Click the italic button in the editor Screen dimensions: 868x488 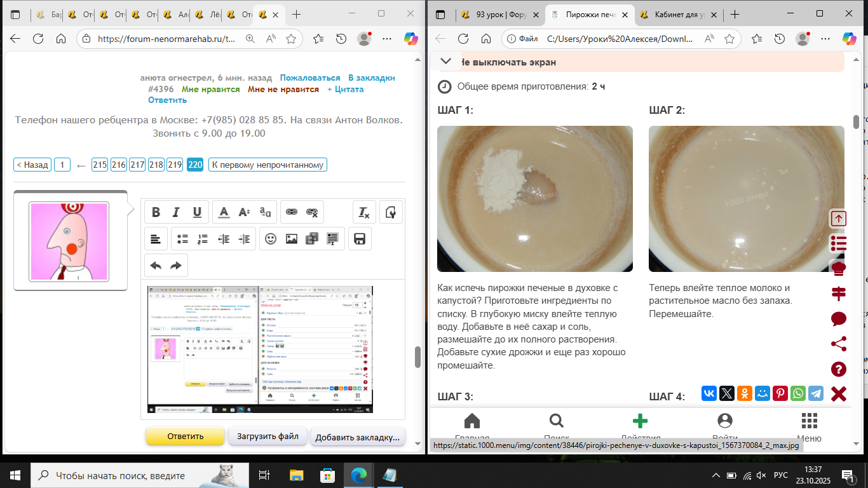(177, 212)
